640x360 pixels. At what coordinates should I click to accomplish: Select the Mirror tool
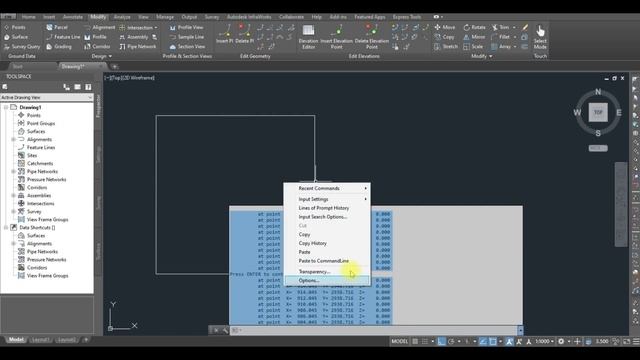click(x=474, y=37)
